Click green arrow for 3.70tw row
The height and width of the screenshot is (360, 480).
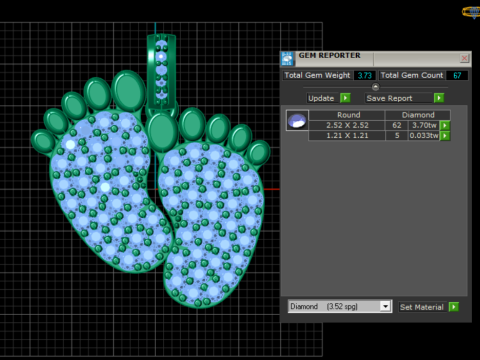445,125
